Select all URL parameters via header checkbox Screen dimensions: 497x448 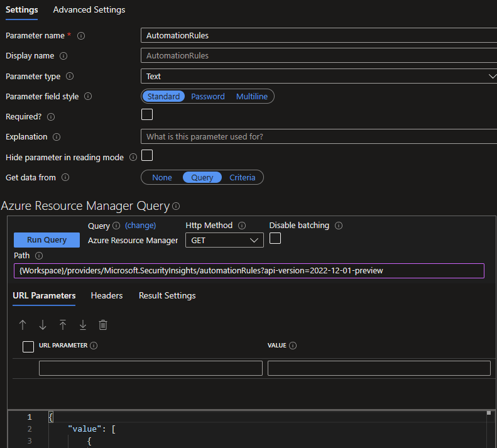pyautogui.click(x=28, y=347)
